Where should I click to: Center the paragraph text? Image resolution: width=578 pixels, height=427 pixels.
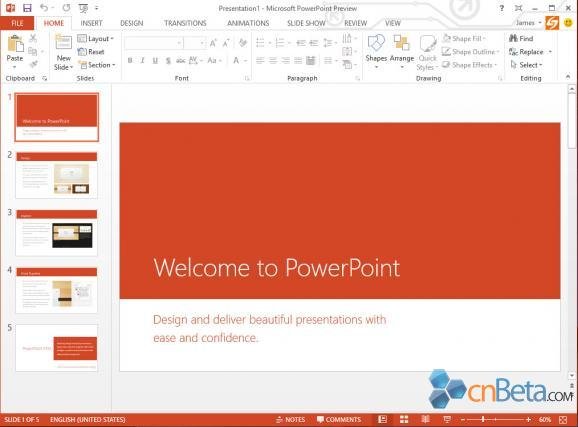(273, 60)
